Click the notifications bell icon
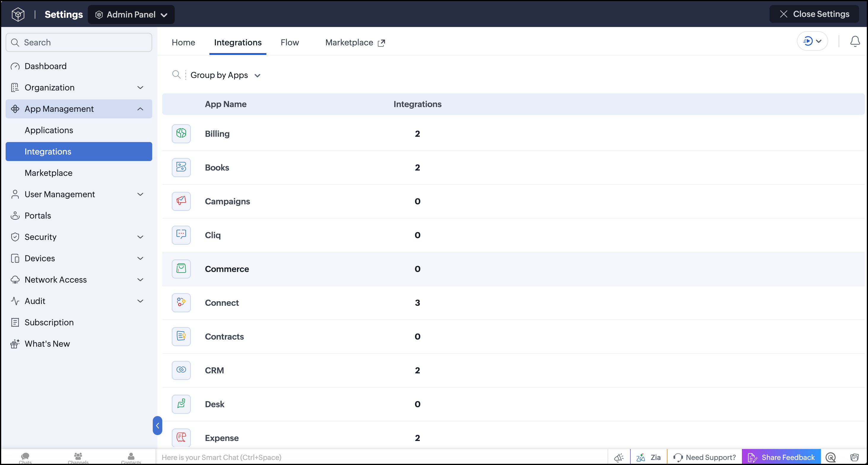 855,42
